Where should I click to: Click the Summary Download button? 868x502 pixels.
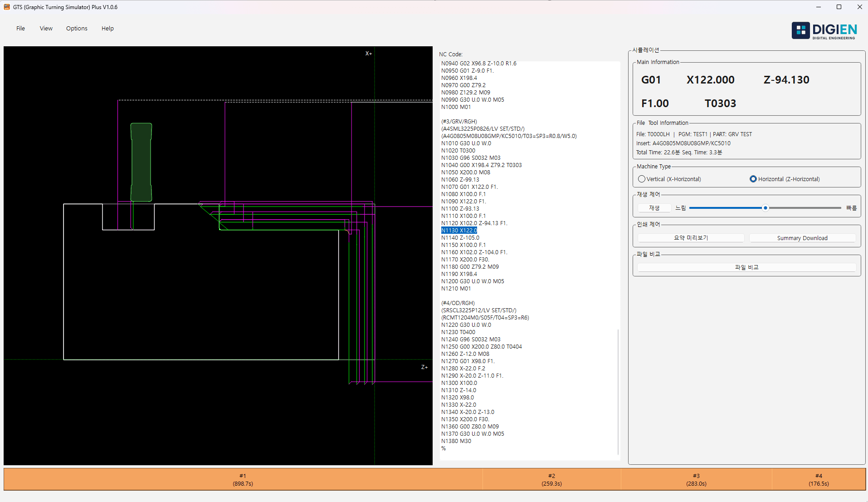pos(802,237)
